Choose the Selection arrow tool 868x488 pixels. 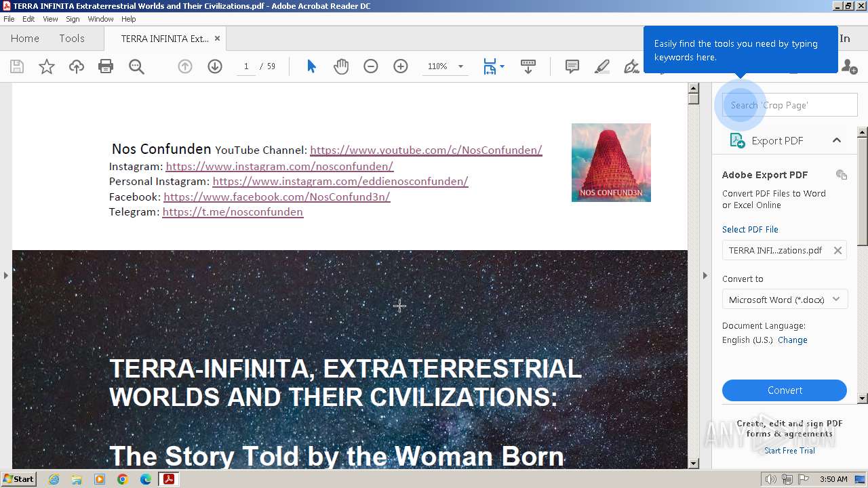[x=311, y=66]
